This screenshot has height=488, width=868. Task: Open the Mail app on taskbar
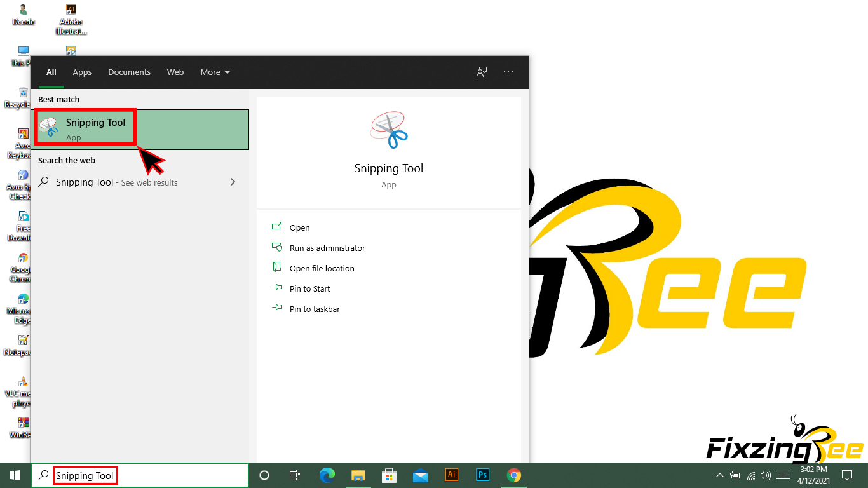point(421,475)
